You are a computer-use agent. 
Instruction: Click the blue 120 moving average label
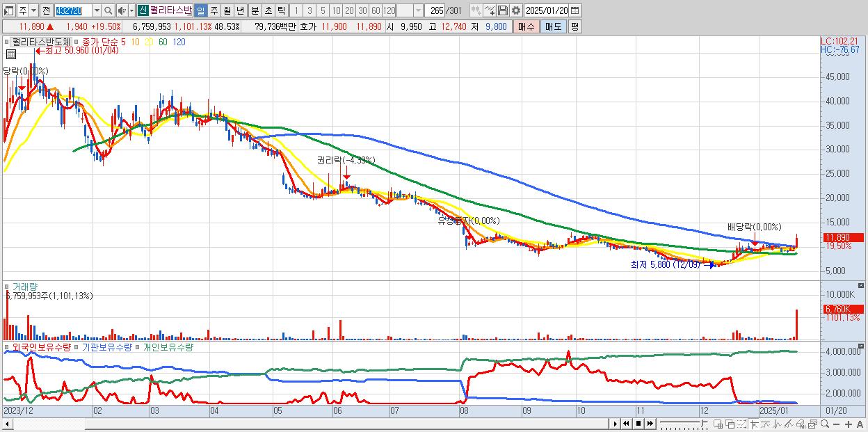[179, 42]
